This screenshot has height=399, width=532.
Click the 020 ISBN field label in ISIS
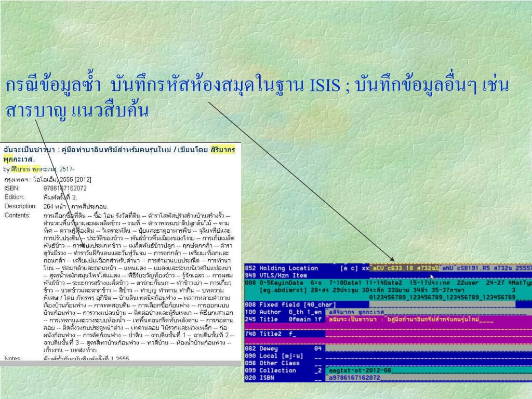(259, 378)
